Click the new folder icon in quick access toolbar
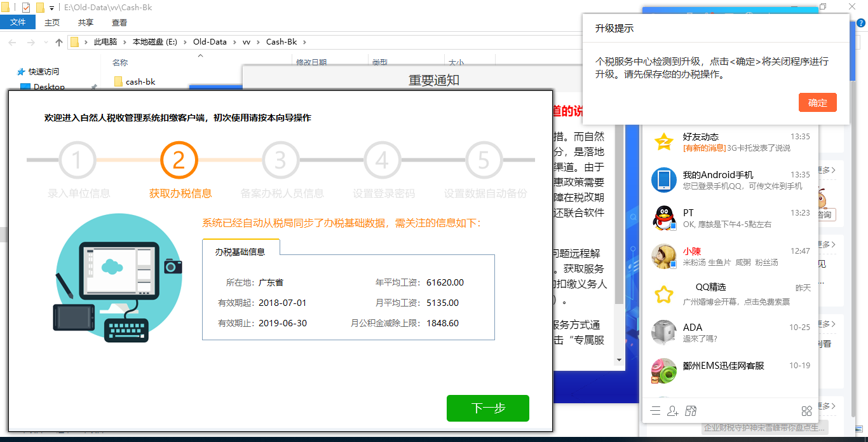 click(40, 8)
